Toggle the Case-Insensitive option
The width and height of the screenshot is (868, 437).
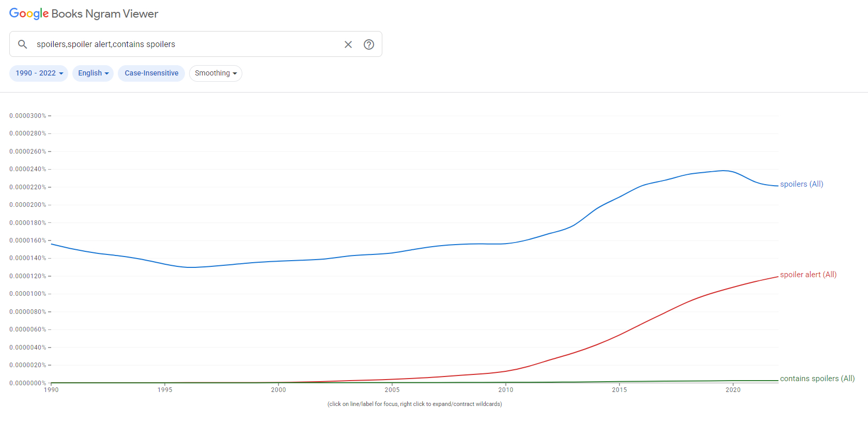coord(151,73)
